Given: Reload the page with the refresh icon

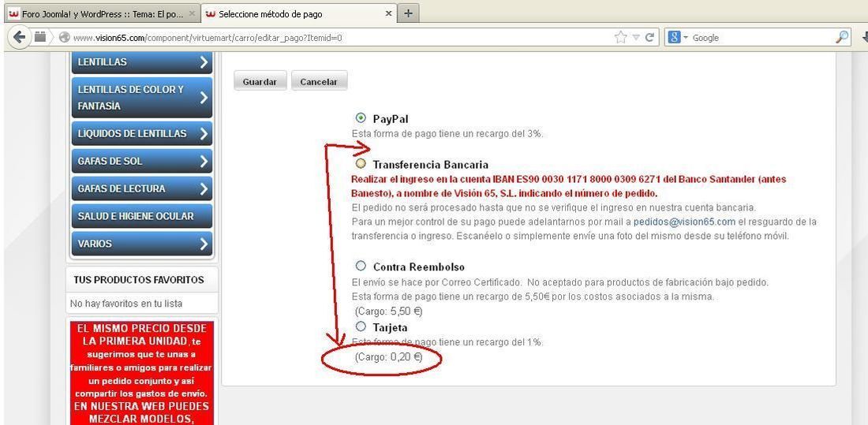Looking at the screenshot, I should click(x=649, y=38).
